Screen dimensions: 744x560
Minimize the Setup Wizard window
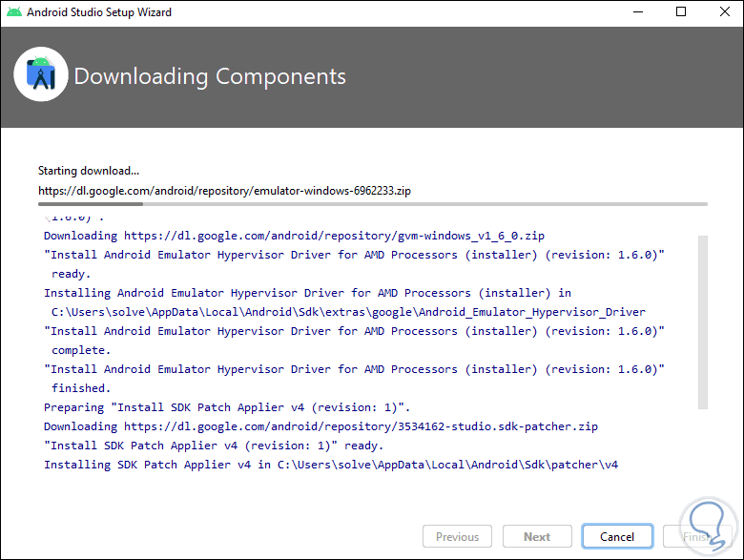pos(638,12)
